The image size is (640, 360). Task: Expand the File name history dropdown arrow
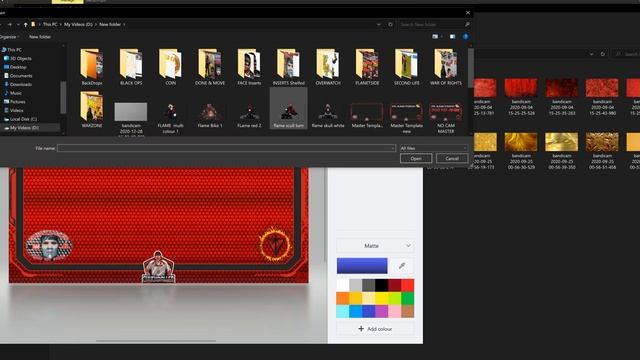[393, 148]
